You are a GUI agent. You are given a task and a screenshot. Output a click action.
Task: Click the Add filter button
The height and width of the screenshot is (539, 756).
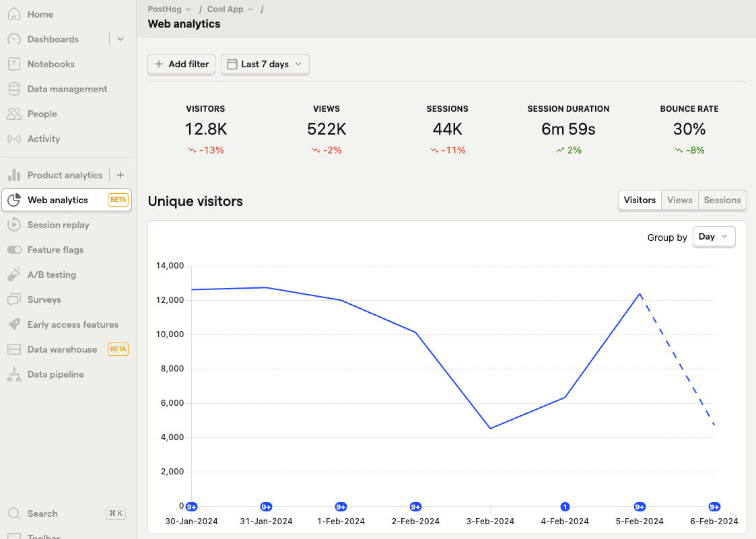tap(181, 64)
